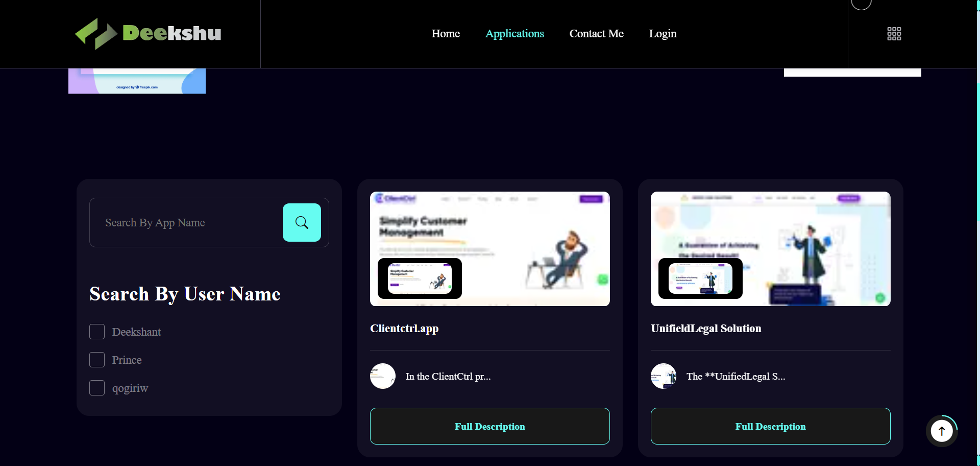Enable the Deekshant user filter checkbox
Screen dimensions: 980x466
(97, 332)
